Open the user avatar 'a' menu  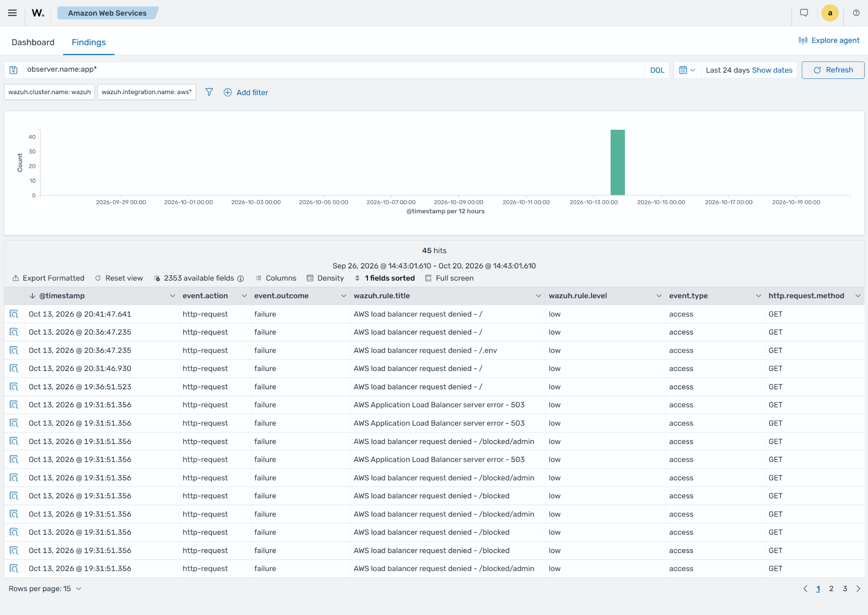click(x=830, y=13)
